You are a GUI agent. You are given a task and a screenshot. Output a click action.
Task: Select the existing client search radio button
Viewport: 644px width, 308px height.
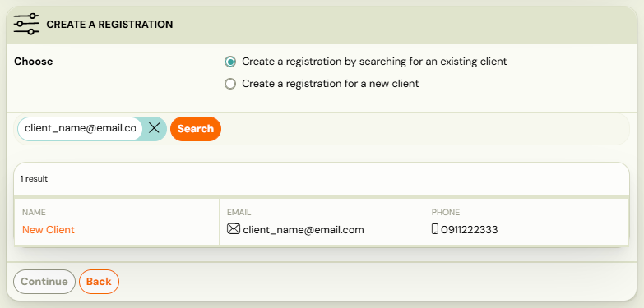click(230, 62)
